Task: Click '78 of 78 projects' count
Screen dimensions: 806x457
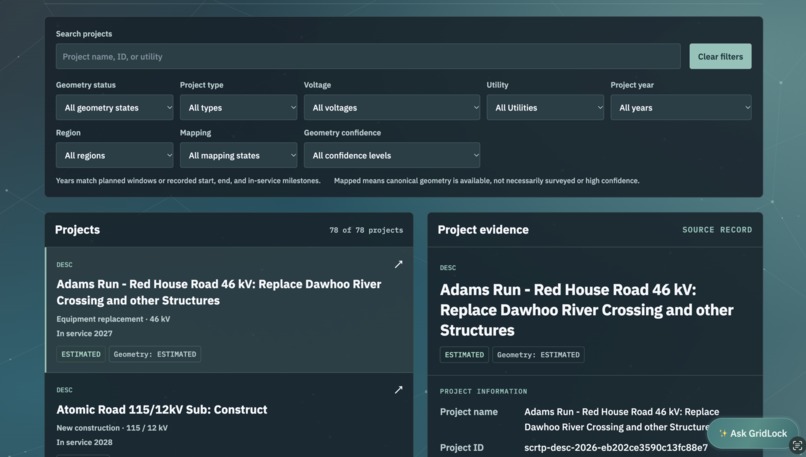Action: [x=366, y=230]
